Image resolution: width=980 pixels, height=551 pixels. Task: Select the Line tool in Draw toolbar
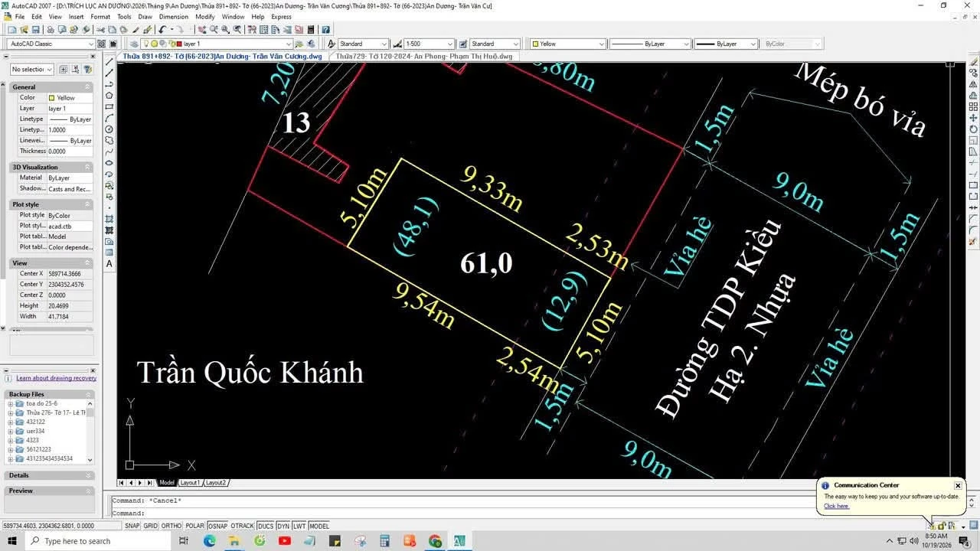coord(109,61)
